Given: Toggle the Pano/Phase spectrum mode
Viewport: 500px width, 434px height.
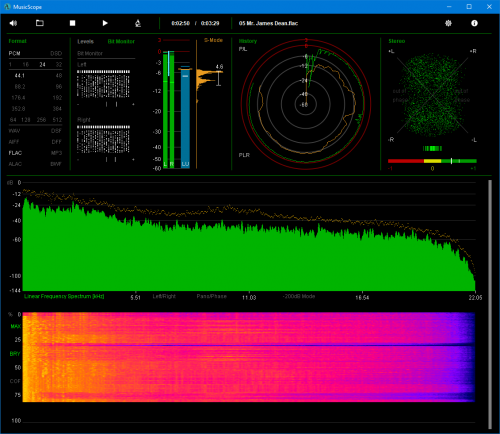Looking at the screenshot, I should tap(211, 296).
